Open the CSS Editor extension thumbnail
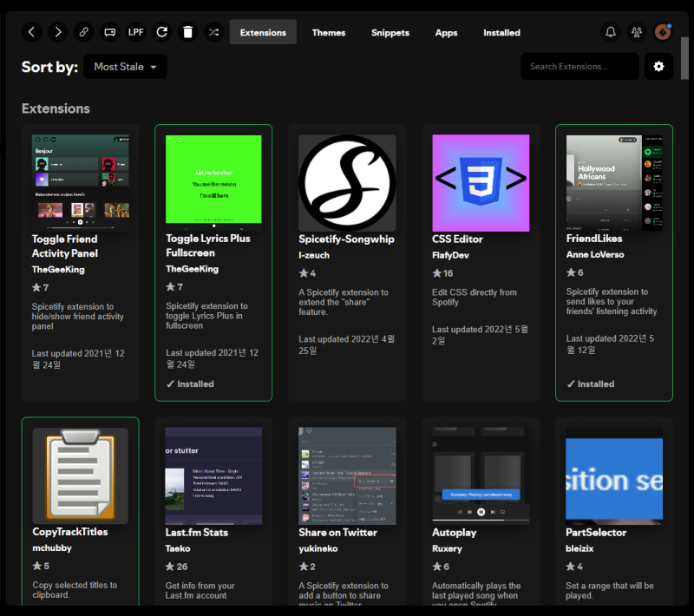 (481, 183)
